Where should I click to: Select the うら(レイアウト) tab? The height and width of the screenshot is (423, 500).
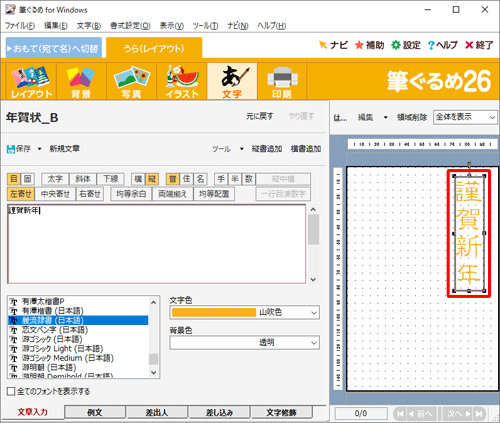(154, 48)
